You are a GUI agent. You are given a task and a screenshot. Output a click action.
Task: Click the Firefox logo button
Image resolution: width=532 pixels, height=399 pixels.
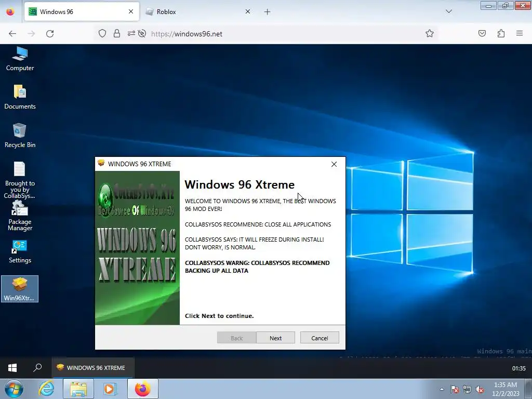coord(10,11)
